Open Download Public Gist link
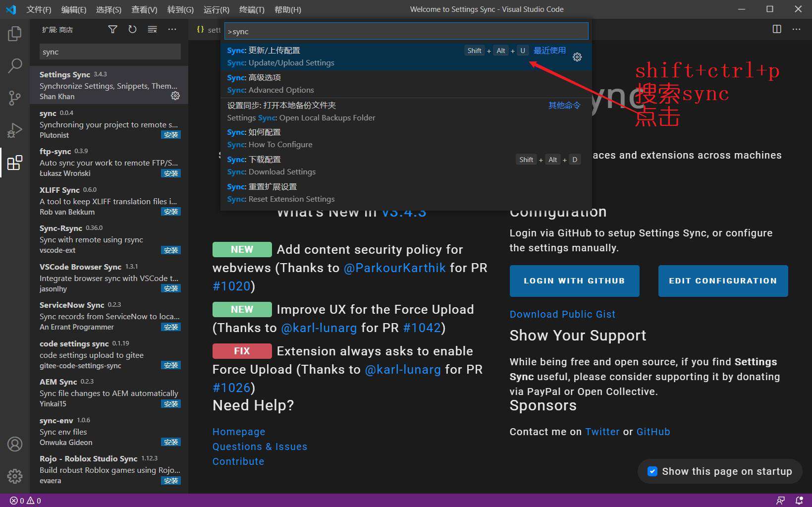 pyautogui.click(x=563, y=314)
